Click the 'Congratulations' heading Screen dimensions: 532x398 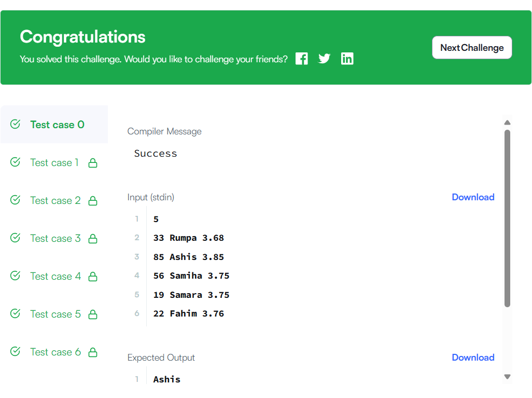coord(82,37)
